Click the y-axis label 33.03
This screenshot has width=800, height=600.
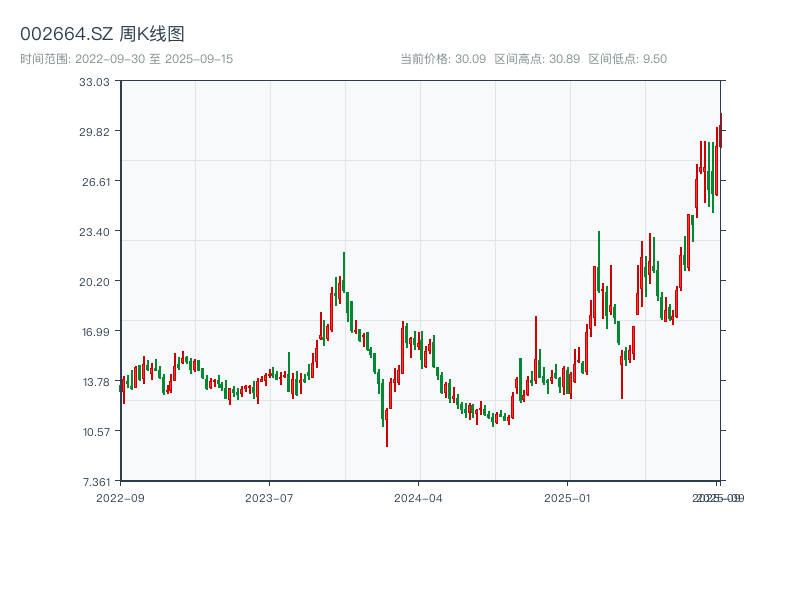pyautogui.click(x=94, y=82)
